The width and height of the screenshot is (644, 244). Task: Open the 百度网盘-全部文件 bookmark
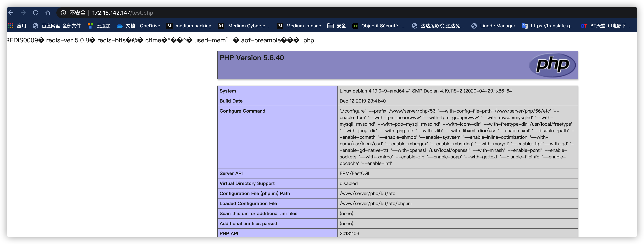[57, 26]
